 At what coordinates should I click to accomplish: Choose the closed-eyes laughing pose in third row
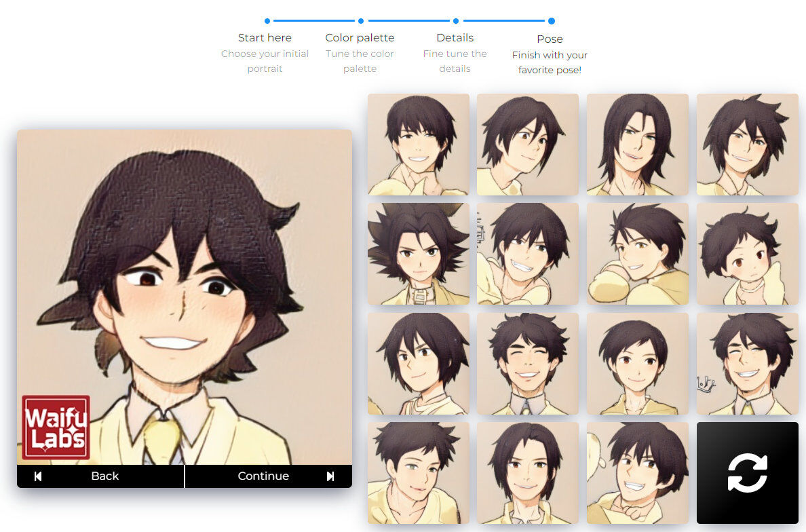click(x=528, y=363)
